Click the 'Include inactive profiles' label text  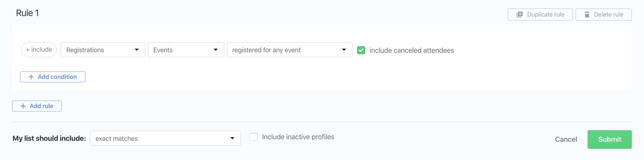point(298,137)
